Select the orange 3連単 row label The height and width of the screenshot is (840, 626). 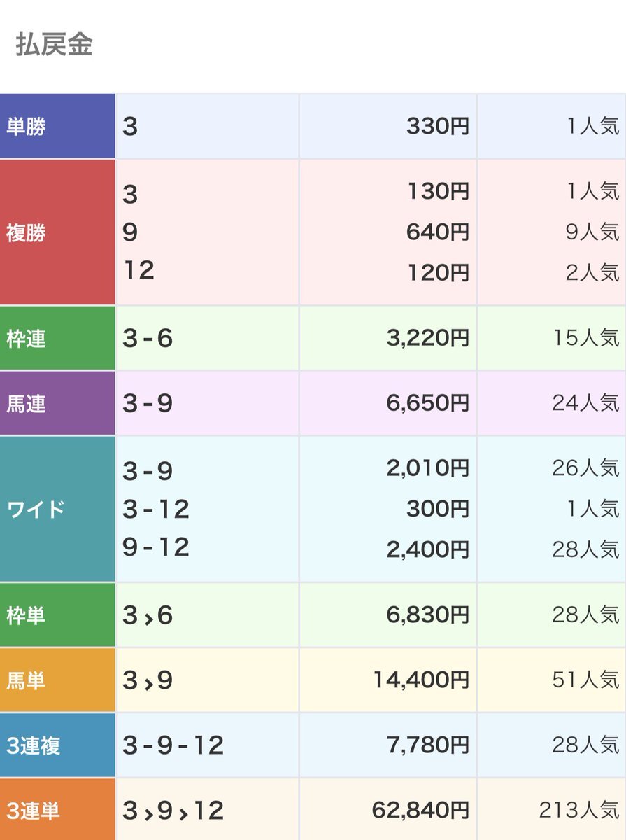[x=57, y=811]
